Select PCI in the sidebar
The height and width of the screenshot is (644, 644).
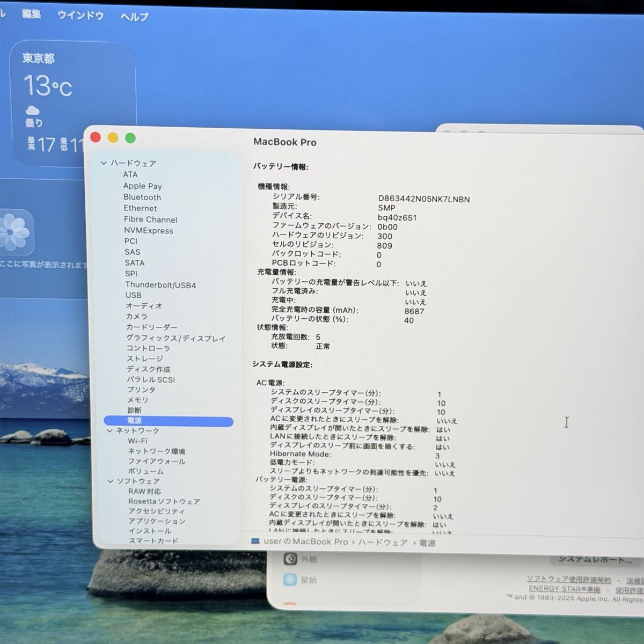[131, 241]
